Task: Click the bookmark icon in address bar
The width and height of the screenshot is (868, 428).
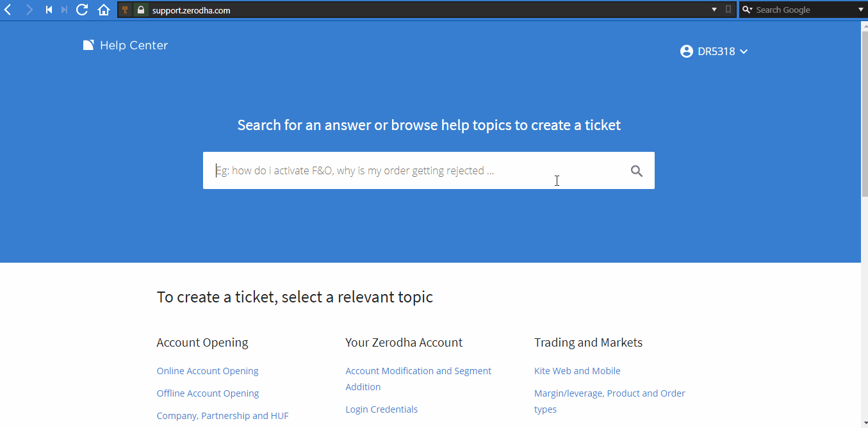Action: pos(728,10)
